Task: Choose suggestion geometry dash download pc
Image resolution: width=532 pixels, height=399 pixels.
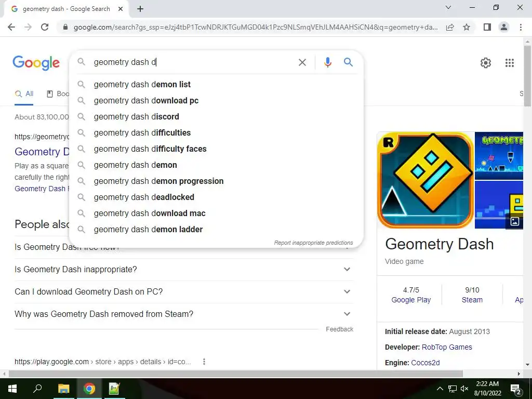Action: [216, 101]
